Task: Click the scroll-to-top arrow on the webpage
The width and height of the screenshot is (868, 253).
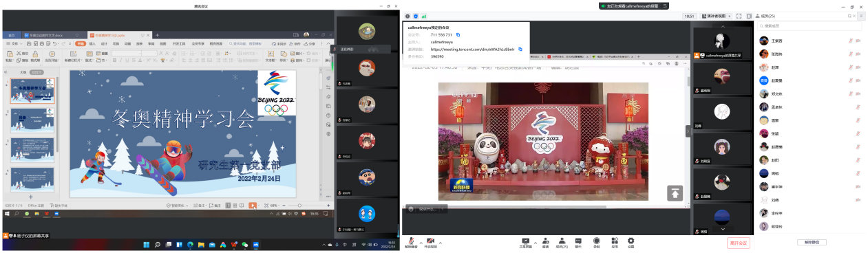Action: tap(675, 193)
